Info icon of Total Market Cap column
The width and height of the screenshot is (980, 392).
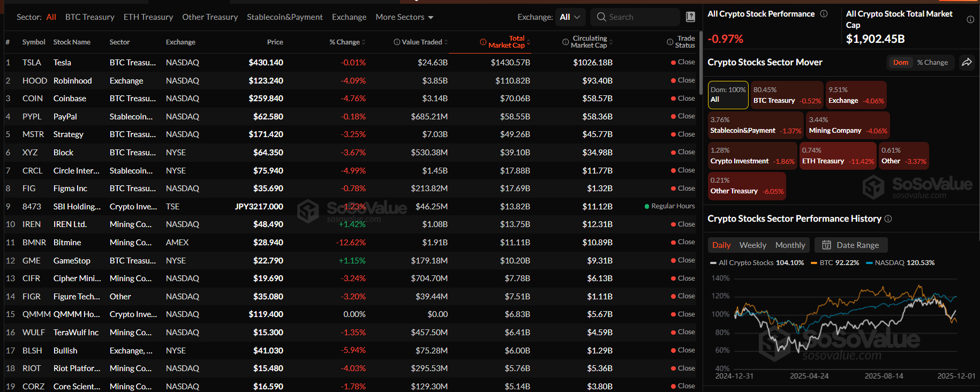[x=483, y=42]
